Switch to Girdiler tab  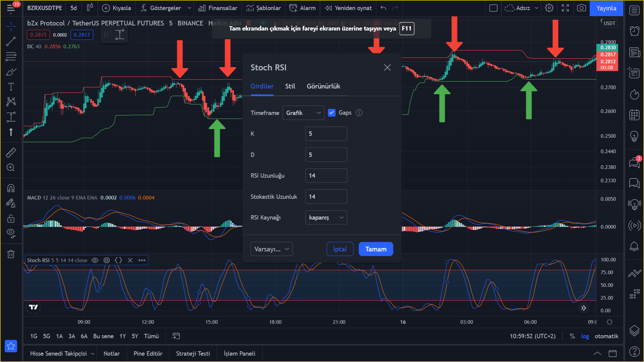tap(262, 86)
